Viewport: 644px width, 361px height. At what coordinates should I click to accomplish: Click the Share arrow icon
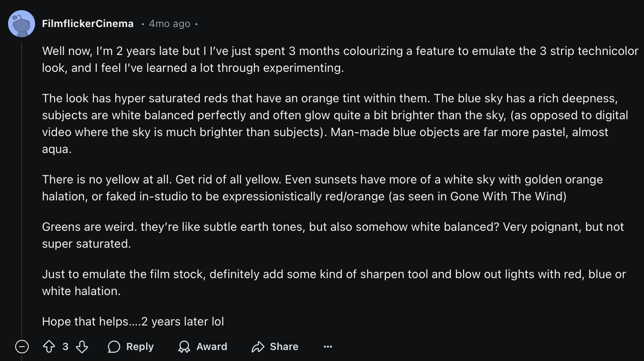258,347
